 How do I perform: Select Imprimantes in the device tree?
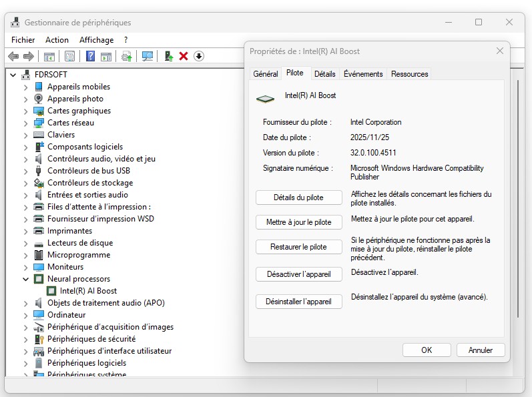[69, 231]
